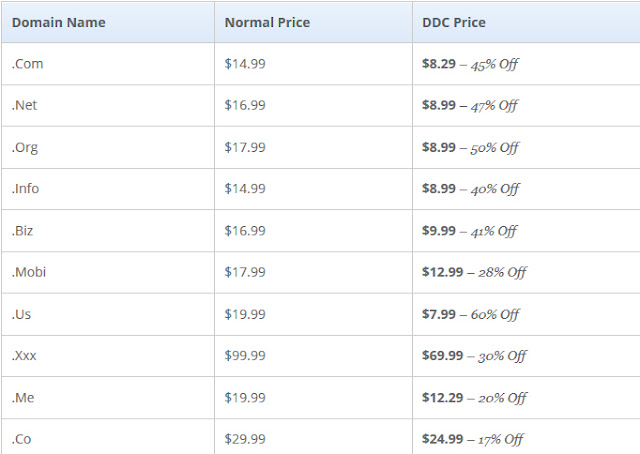This screenshot has width=640, height=454.
Task: Click the .Co domain row label
Action: (21, 439)
